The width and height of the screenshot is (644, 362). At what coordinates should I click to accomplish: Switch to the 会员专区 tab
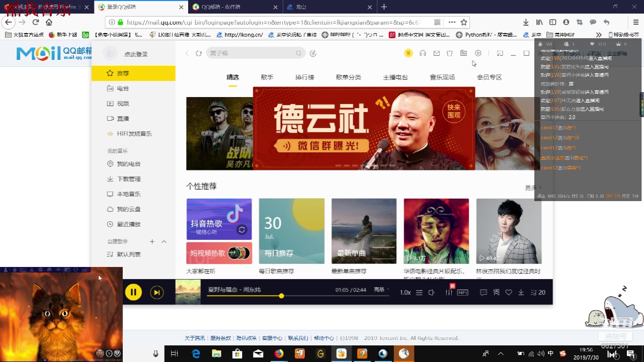pyautogui.click(x=490, y=77)
